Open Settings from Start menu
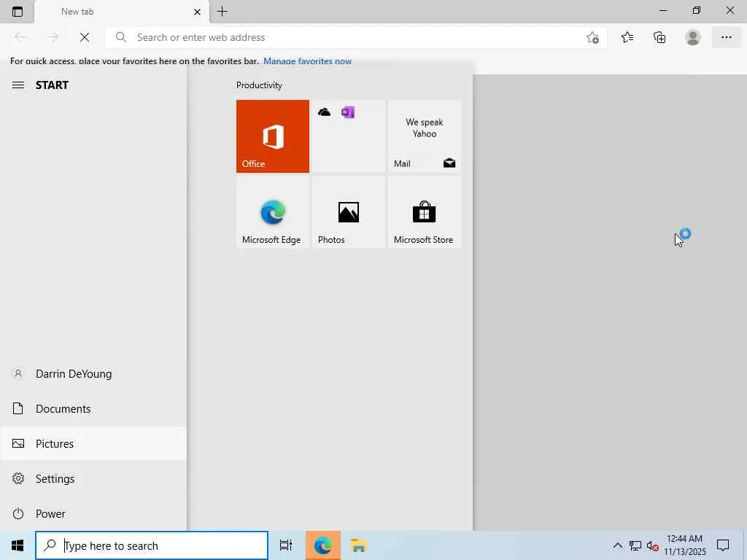747x560 pixels. [x=93, y=478]
